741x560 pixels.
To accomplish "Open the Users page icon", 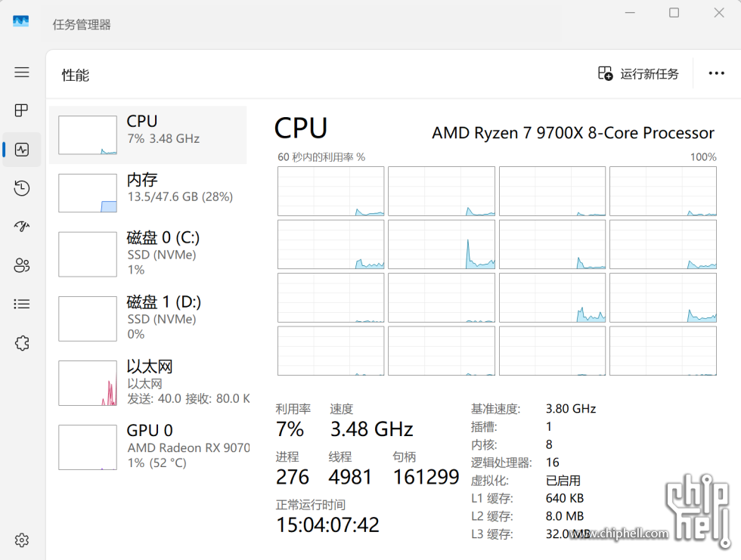I will click(22, 265).
